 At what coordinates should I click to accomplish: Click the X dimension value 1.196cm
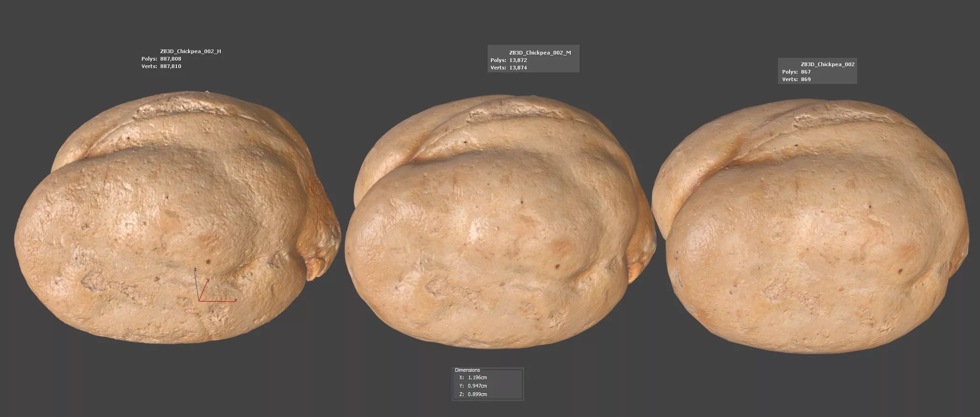point(477,378)
